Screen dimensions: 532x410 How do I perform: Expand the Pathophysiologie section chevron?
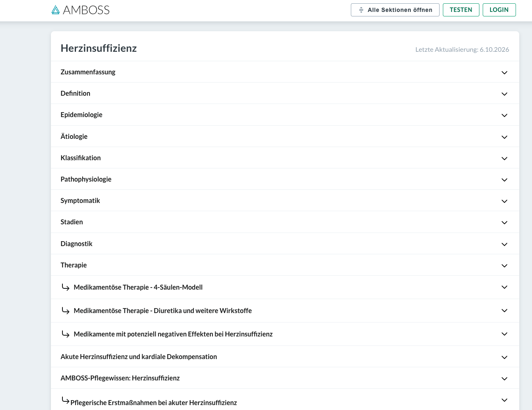(x=504, y=180)
